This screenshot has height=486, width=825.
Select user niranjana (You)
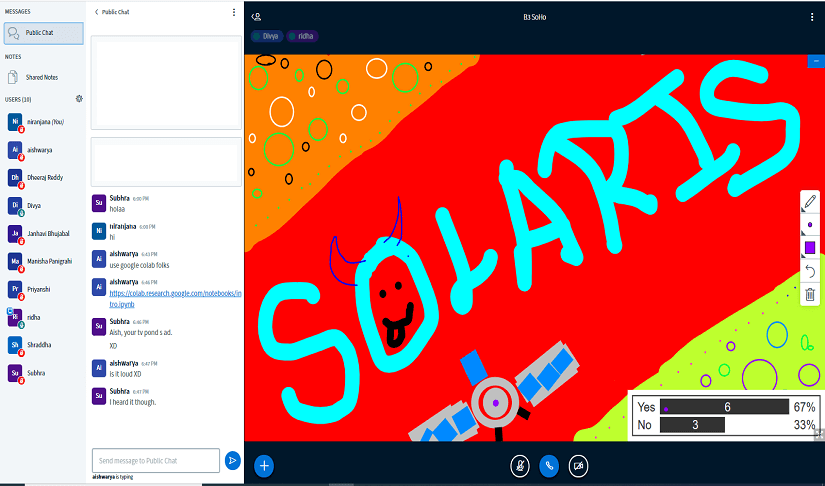point(43,122)
